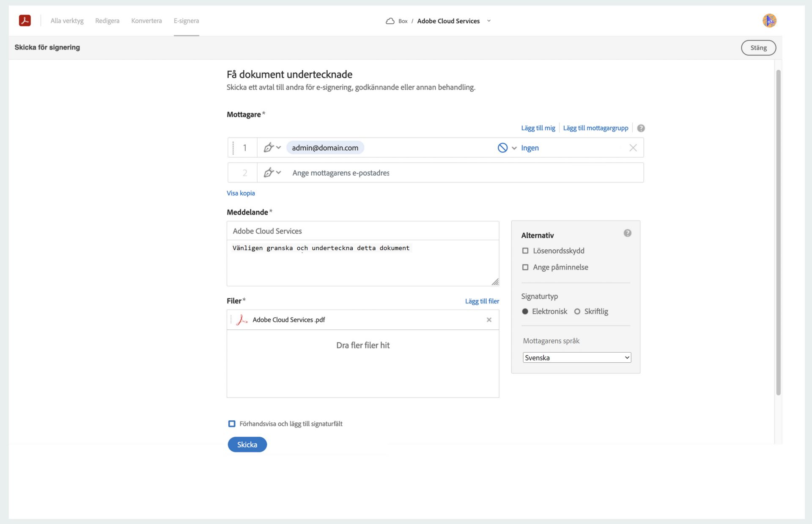
Task: Expand the Adobe Cloud Services title chevron
Action: 489,21
